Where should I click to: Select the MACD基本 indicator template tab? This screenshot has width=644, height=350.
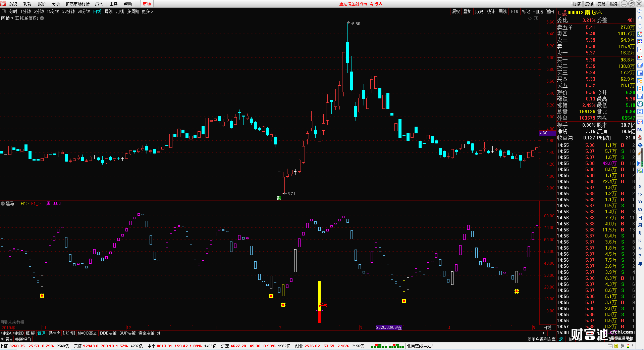[x=87, y=333]
